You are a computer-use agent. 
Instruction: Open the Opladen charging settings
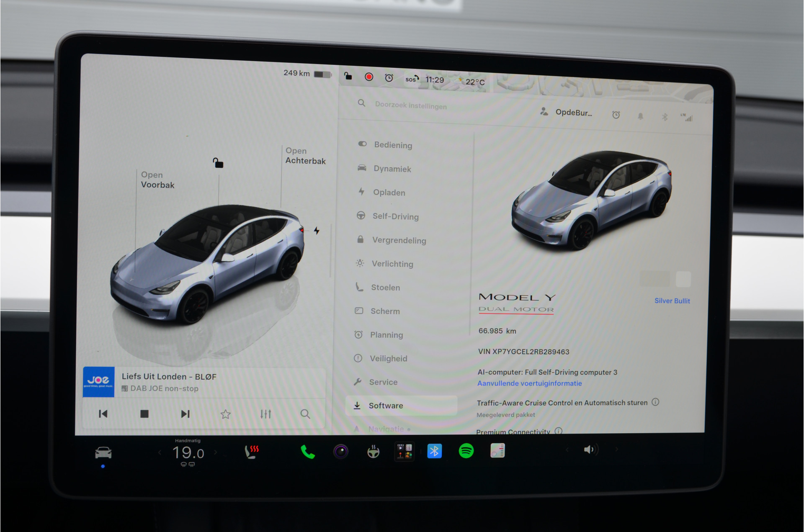[381, 192]
